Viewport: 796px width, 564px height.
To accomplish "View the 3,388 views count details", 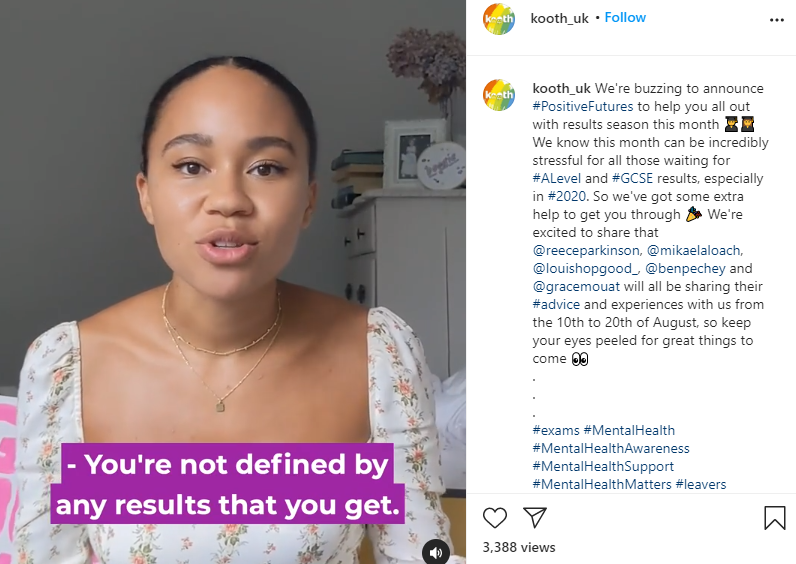I will [518, 547].
